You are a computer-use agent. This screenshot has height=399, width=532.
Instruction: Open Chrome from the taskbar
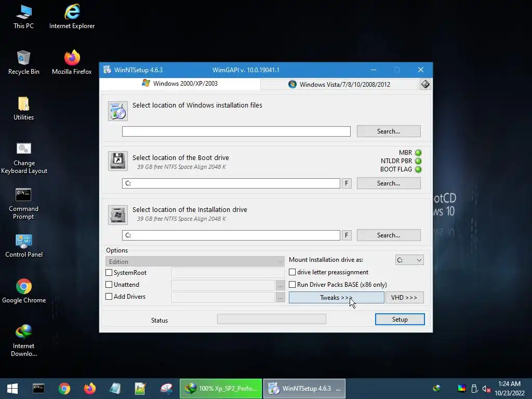coord(64,389)
